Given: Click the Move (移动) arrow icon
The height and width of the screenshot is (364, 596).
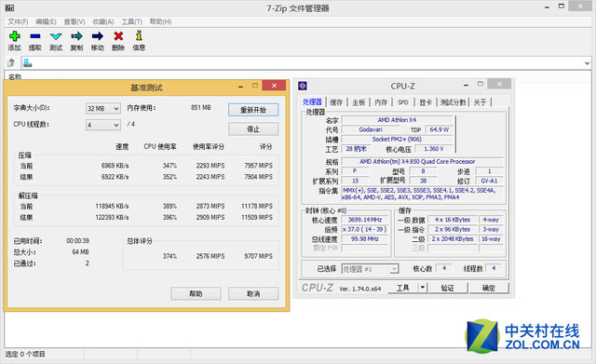Looking at the screenshot, I should tap(97, 36).
